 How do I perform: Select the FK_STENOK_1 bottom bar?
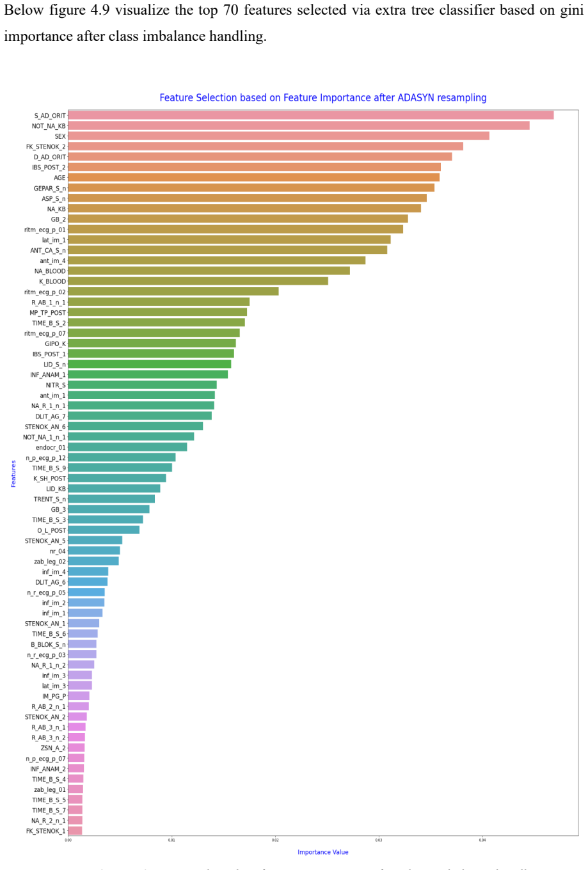click(x=75, y=831)
